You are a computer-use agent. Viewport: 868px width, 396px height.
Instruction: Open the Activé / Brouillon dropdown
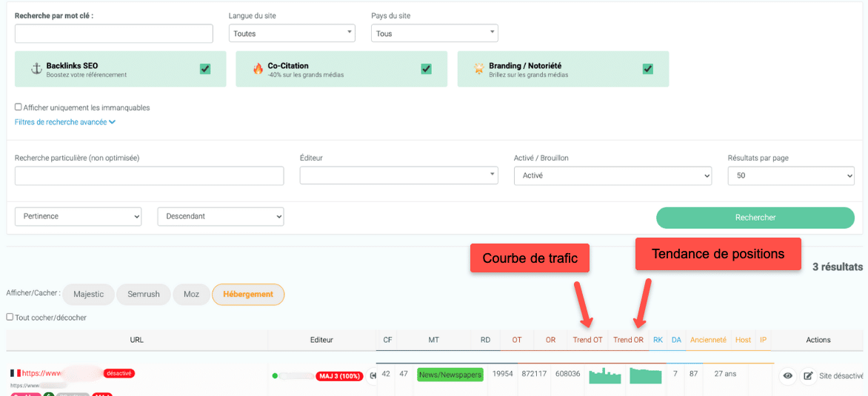612,175
